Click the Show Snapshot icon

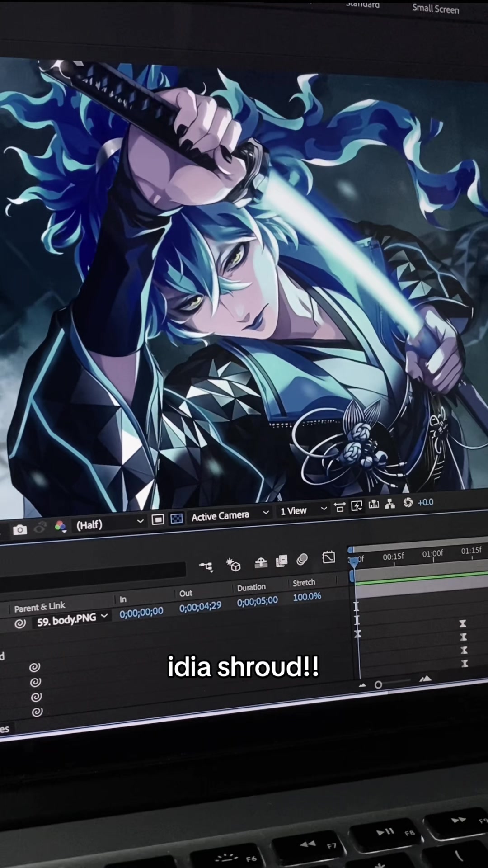(x=40, y=528)
